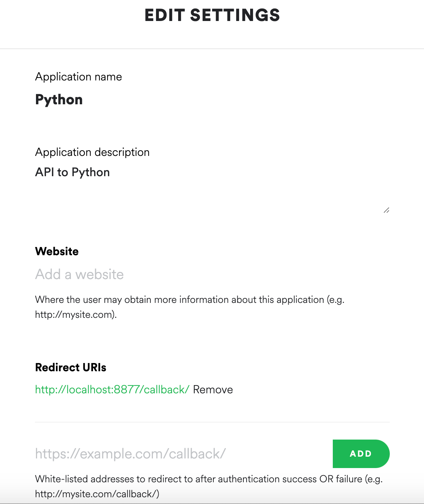Screen dimensions: 424x504
Task: Remove the localhost:8877 redirect URI
Action: (213, 389)
